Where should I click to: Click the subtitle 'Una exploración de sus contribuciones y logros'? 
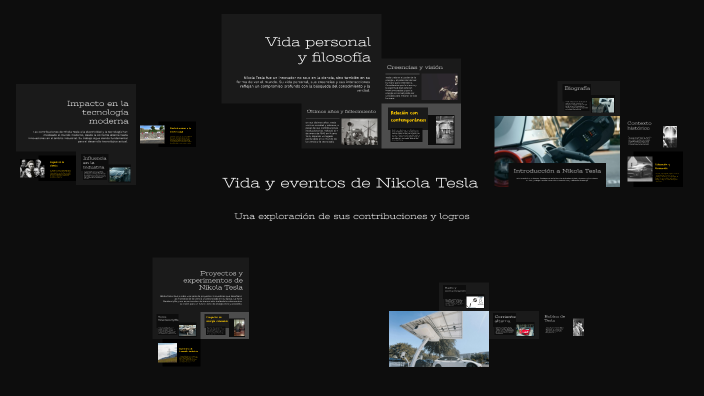pyautogui.click(x=352, y=216)
